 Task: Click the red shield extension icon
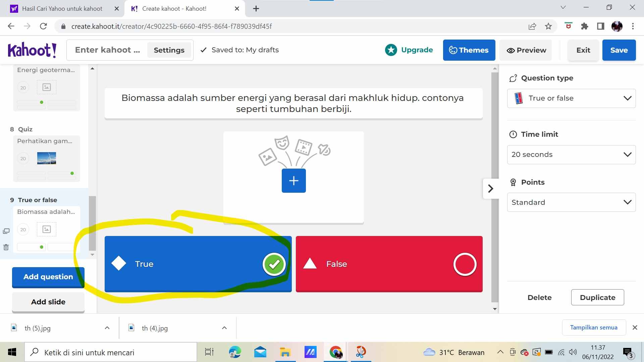pos(569,26)
